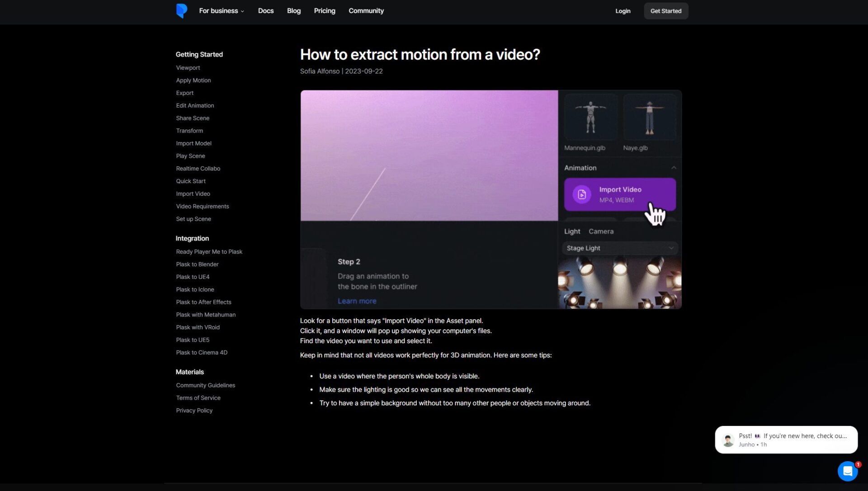Click the Learn more link
Viewport: 868px width, 491px height.
357,301
